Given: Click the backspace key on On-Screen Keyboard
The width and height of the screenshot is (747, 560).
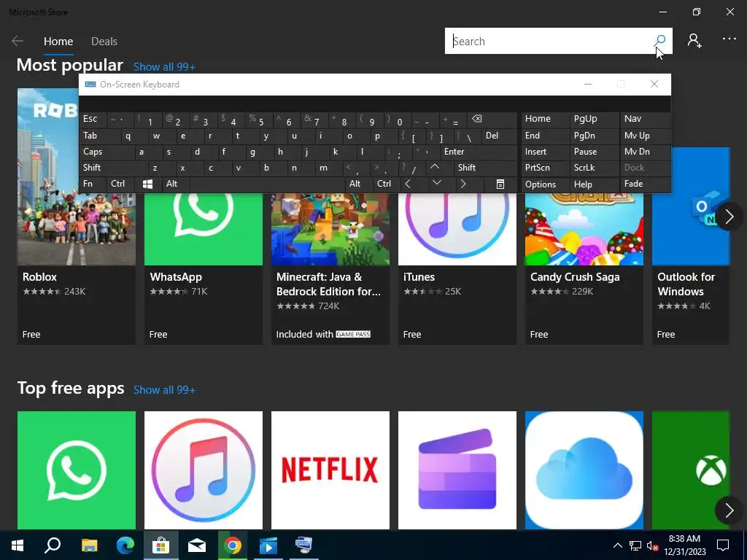Looking at the screenshot, I should click(492, 120).
